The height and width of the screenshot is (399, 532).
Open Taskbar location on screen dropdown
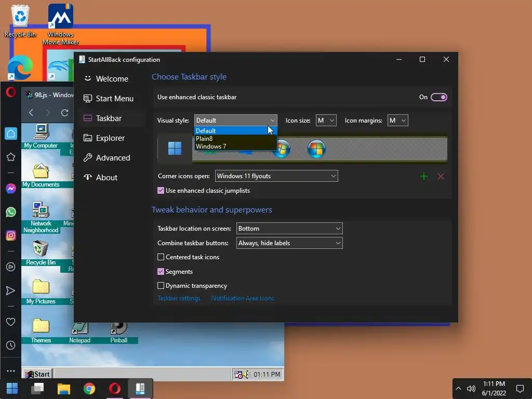tap(289, 229)
